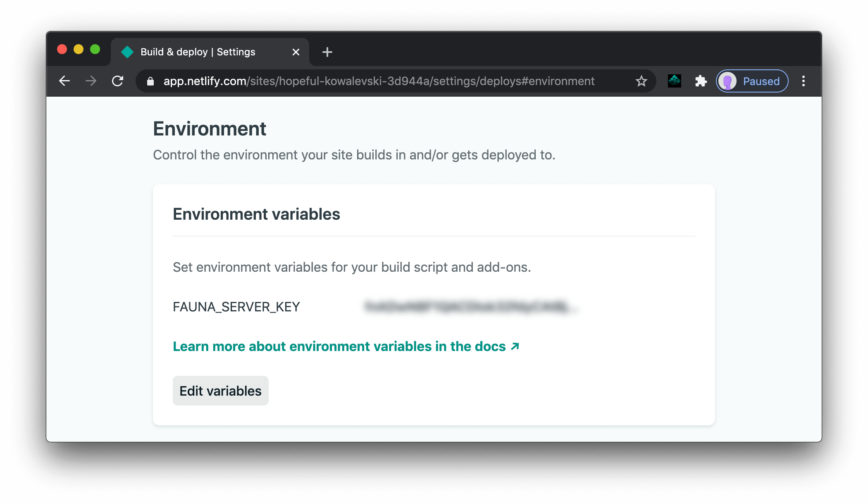Click the browser back navigation arrow

(64, 81)
